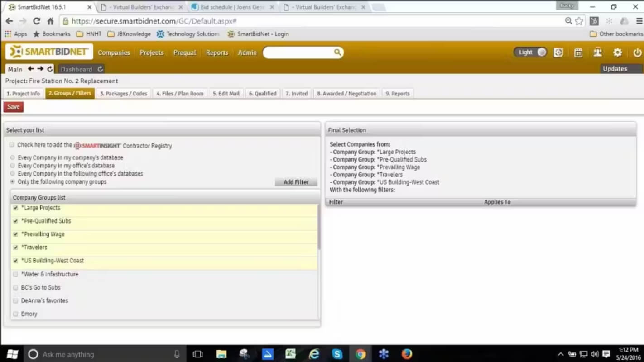This screenshot has width=644, height=362.
Task: Open the Projects menu
Action: pyautogui.click(x=152, y=52)
